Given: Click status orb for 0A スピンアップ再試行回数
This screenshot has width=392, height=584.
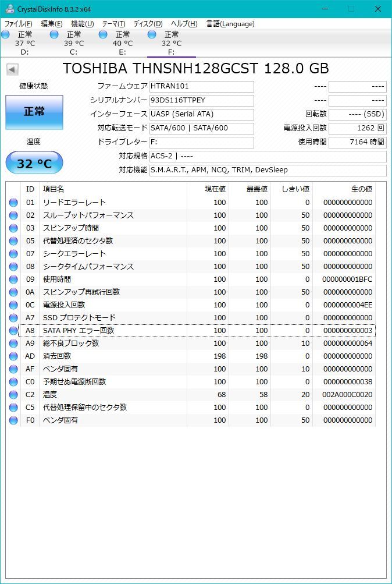Looking at the screenshot, I should 13,292.
